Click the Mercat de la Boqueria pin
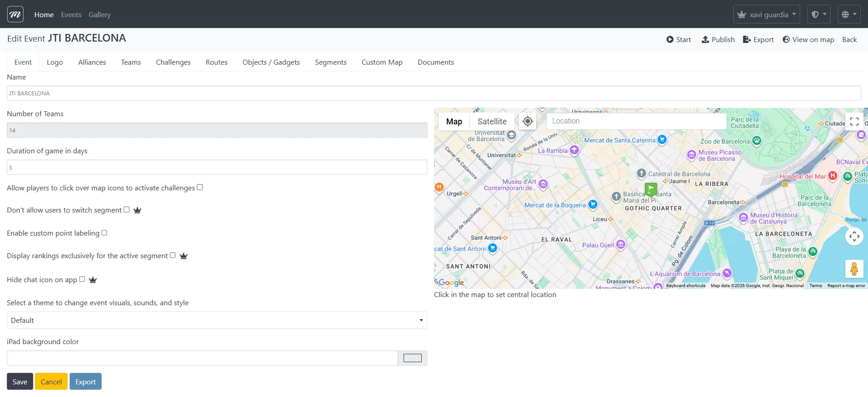This screenshot has width=868, height=397. pyautogui.click(x=593, y=205)
